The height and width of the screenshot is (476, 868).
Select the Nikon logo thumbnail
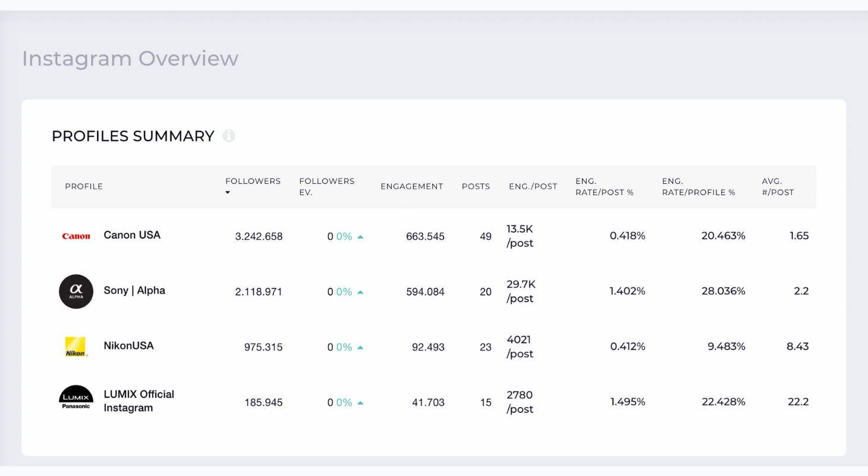(76, 347)
